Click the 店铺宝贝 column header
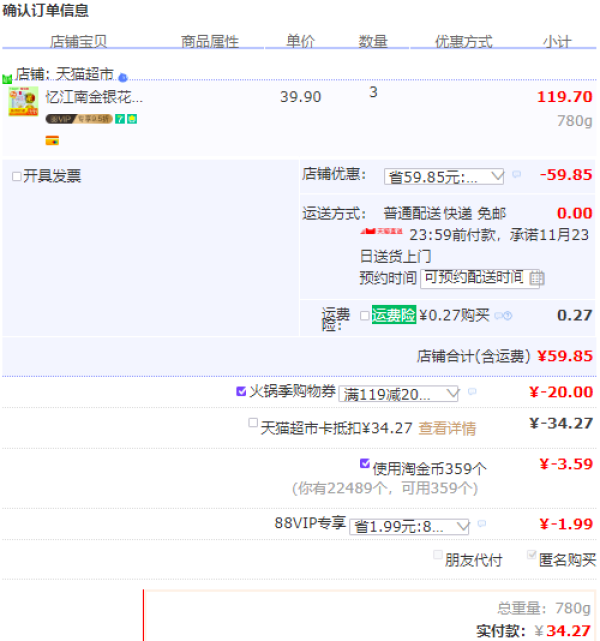600x641 pixels. coord(78,42)
